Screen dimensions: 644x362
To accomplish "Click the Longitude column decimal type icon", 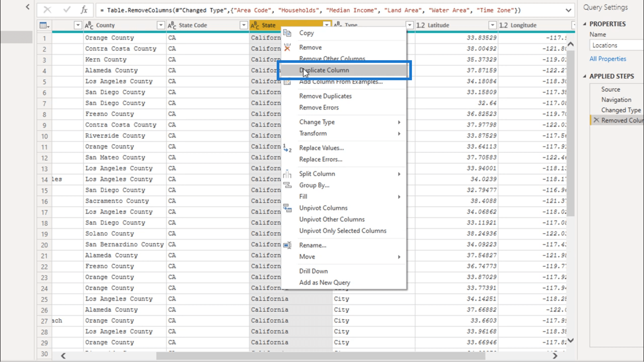I will [x=504, y=25].
